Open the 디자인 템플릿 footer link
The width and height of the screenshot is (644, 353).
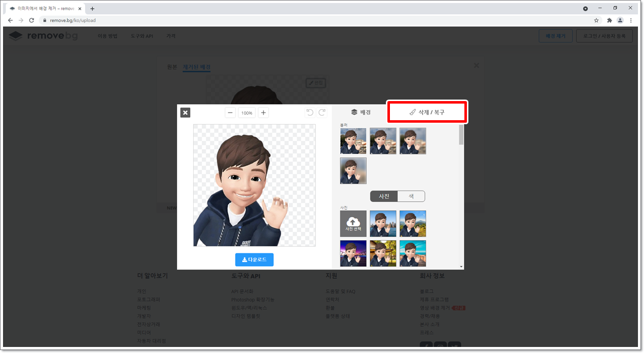pyautogui.click(x=246, y=316)
